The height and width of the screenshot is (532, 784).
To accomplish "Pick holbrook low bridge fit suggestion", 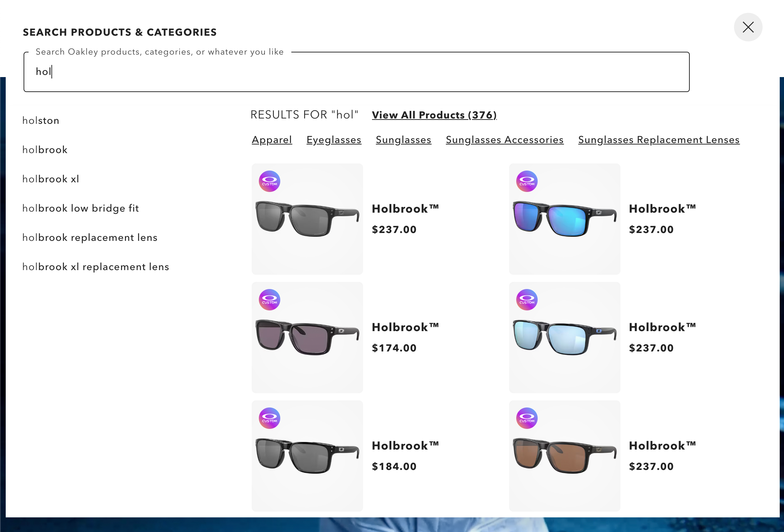I will (x=80, y=208).
